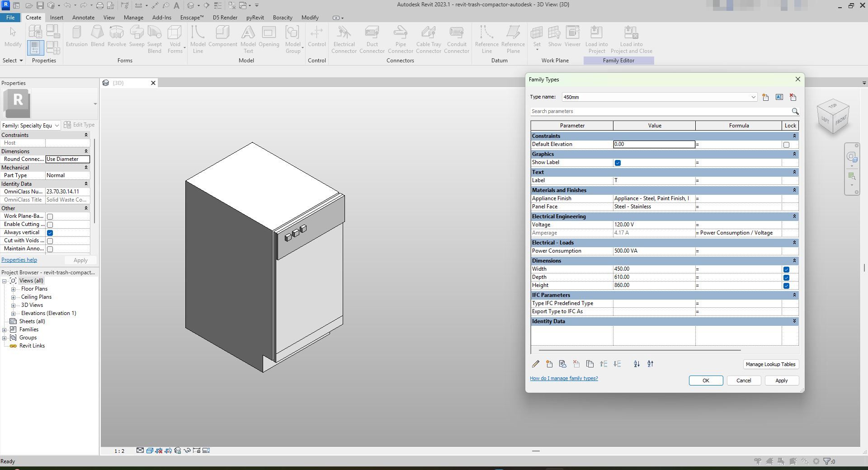Add a Conduit Connector
The height and width of the screenshot is (470, 868).
click(457, 39)
